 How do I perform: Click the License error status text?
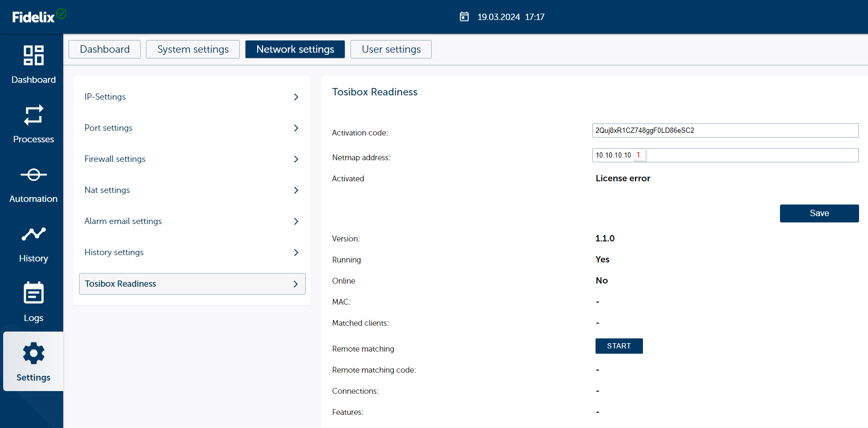[x=623, y=178]
